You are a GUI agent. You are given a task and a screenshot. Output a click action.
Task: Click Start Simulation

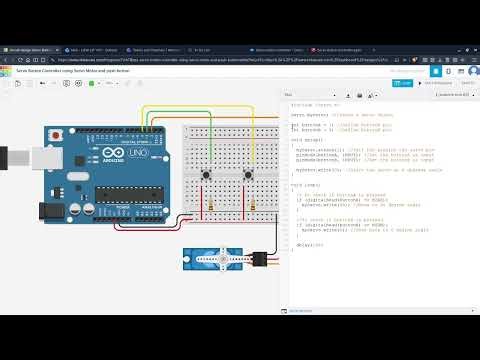click(435, 83)
